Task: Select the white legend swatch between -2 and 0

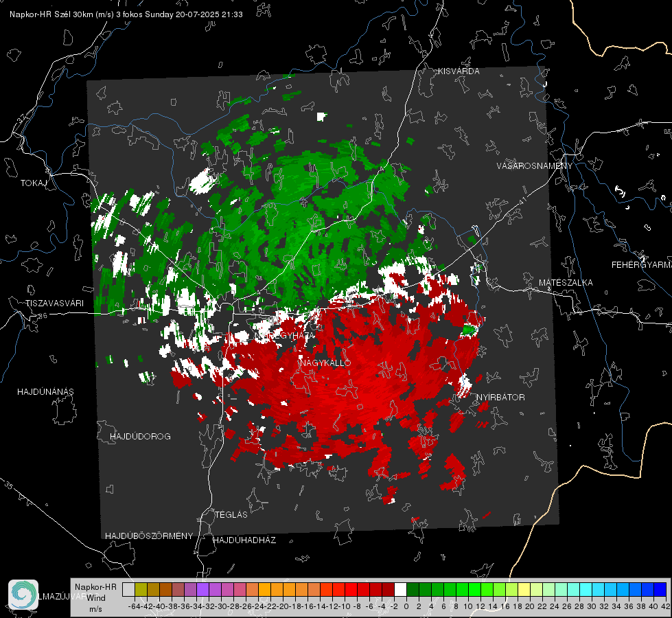Action: (x=400, y=590)
